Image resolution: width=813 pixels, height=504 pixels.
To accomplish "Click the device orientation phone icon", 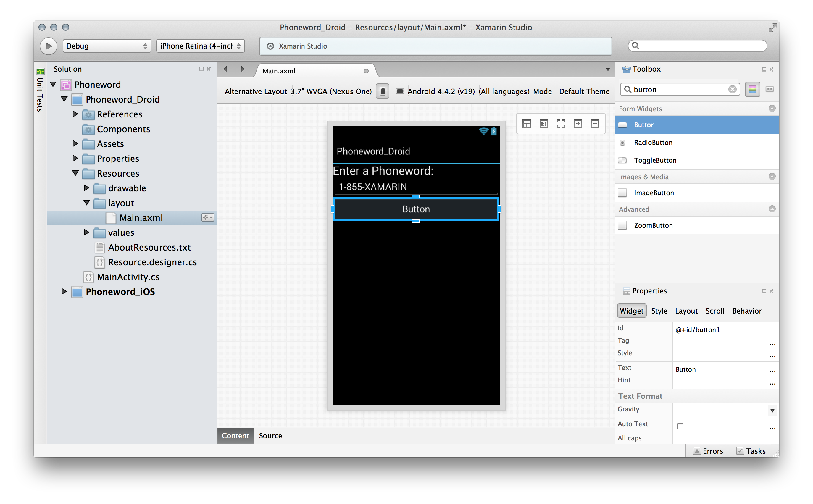I will pos(383,91).
